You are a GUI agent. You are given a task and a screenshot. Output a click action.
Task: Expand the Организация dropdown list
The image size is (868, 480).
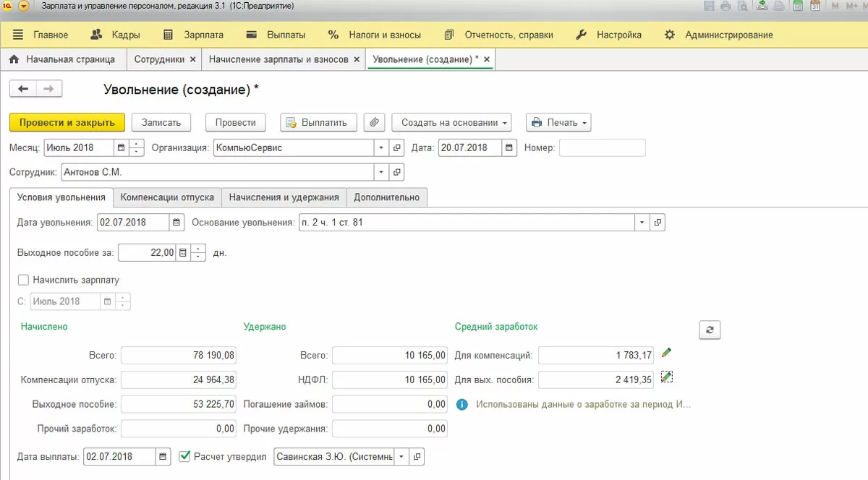382,147
